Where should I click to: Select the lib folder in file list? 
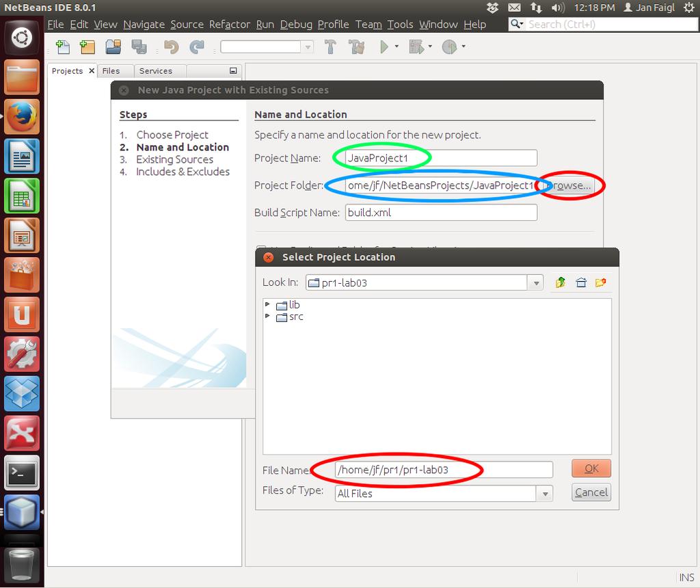pos(288,304)
